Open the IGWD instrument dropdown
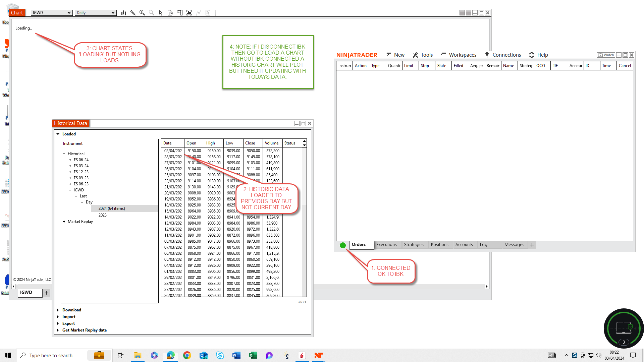Viewport: 644px width, 362px height. [x=52, y=13]
